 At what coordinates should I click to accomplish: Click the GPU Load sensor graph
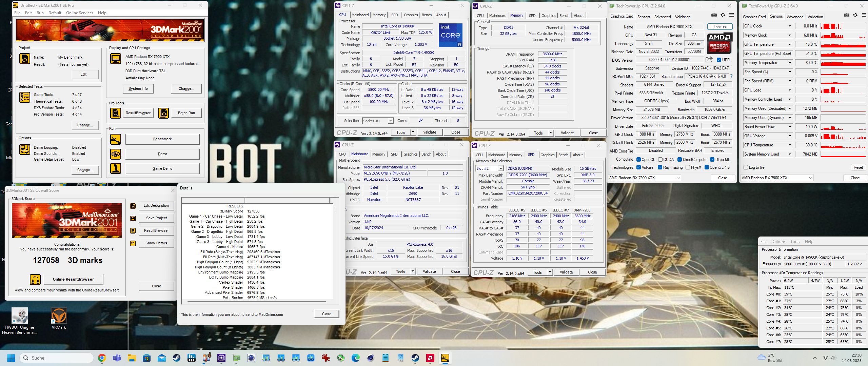pos(843,90)
